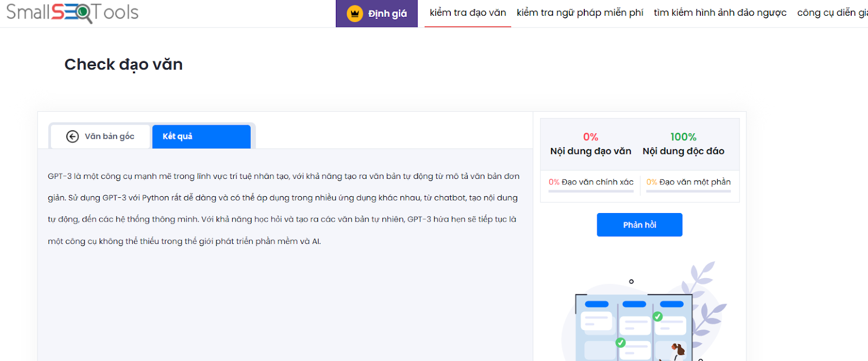Viewport: 868px width, 361px height.
Task: Click the Check đạo văn heading
Action: pyautogui.click(x=124, y=65)
